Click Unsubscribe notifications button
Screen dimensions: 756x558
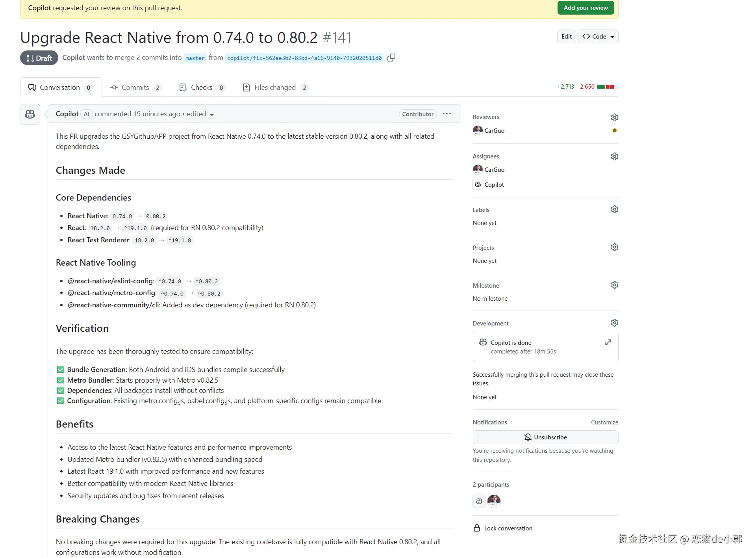click(545, 437)
